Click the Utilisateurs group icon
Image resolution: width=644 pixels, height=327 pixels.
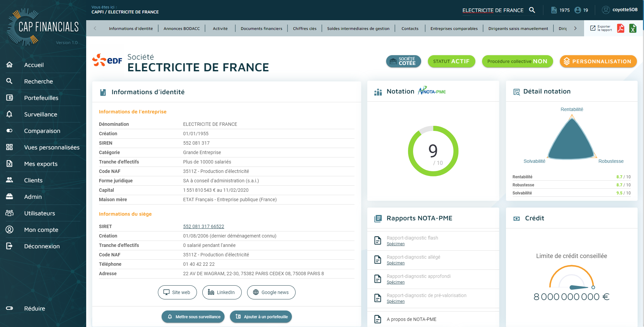click(x=9, y=213)
